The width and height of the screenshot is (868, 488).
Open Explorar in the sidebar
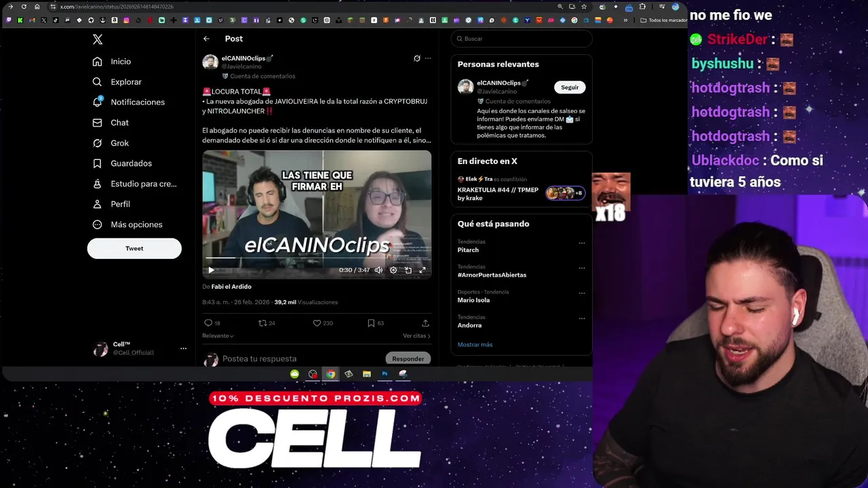(x=117, y=82)
